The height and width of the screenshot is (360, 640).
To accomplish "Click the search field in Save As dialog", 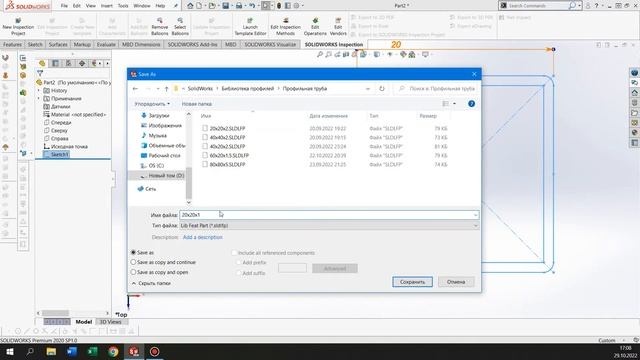I will [x=436, y=89].
